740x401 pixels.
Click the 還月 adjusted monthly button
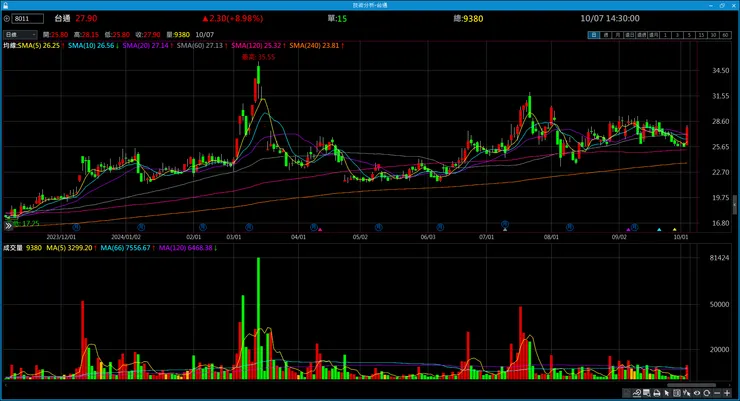tap(653, 35)
